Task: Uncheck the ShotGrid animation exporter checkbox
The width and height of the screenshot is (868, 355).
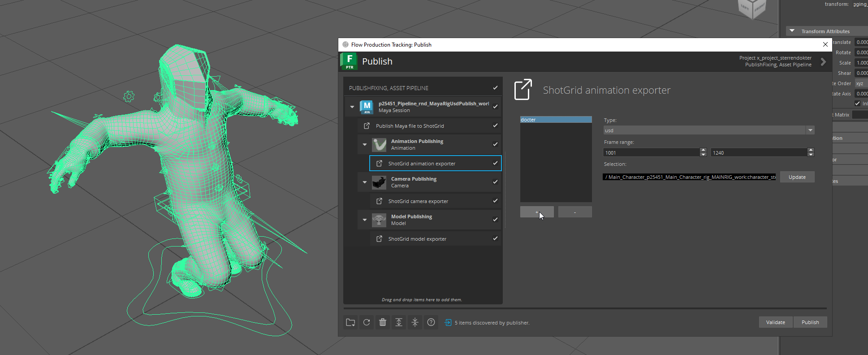Action: click(495, 163)
